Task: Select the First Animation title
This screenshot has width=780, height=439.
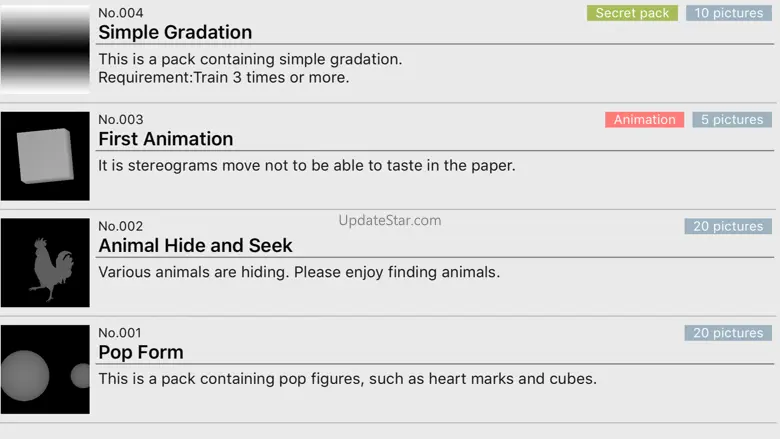Action: [165, 139]
